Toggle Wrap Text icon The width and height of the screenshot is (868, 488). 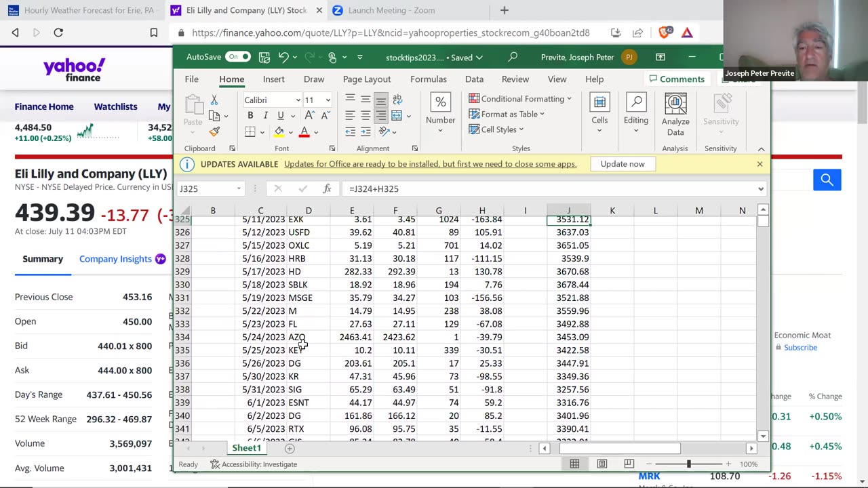[x=397, y=100]
